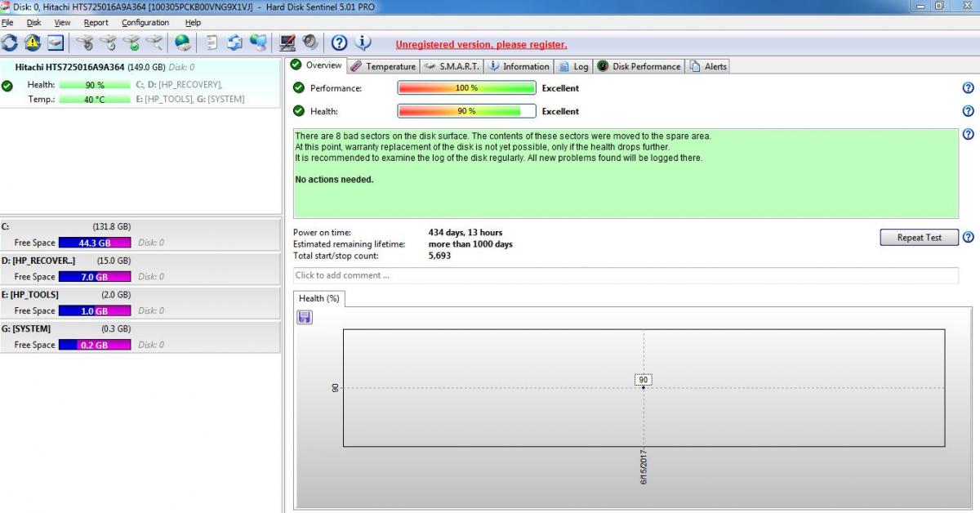Click the globe web toolbar icon

[183, 42]
